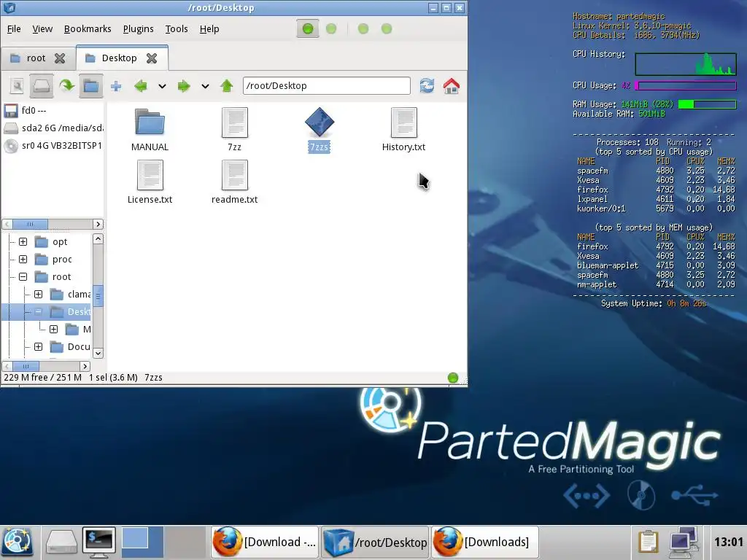Select the sda2 6G drive
Screen dimensions: 747x560
coord(53,128)
